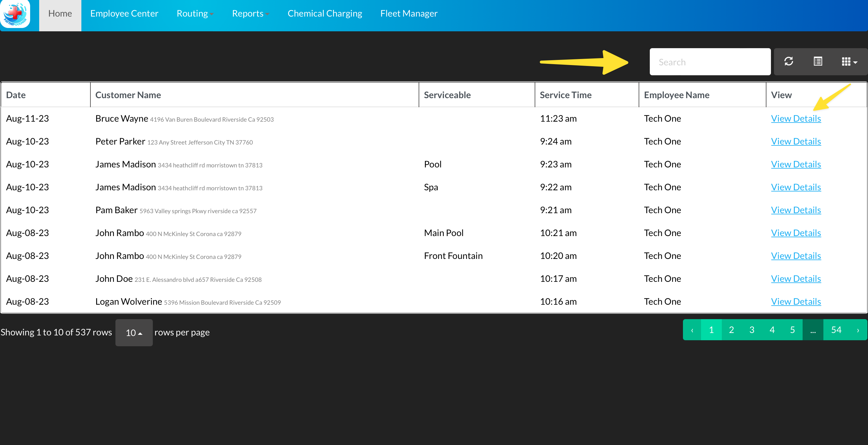Go to page 3
Image resolution: width=868 pixels, height=445 pixels.
click(751, 330)
